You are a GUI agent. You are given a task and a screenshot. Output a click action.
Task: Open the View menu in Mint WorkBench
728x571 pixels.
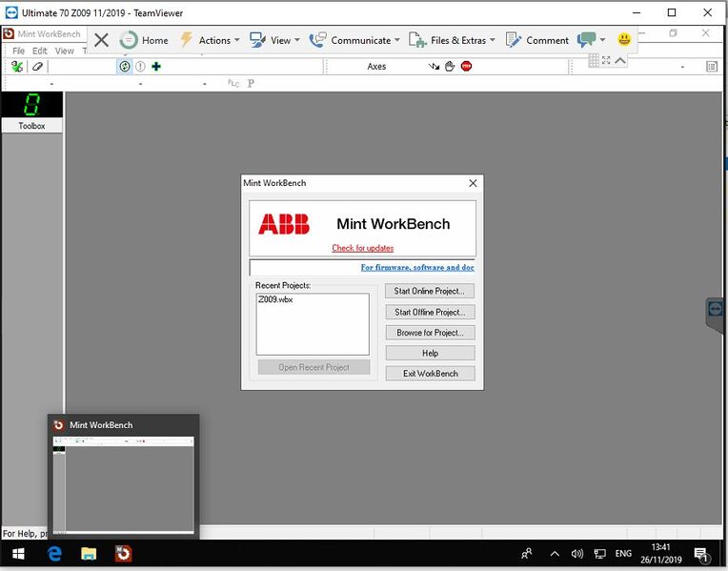64,51
